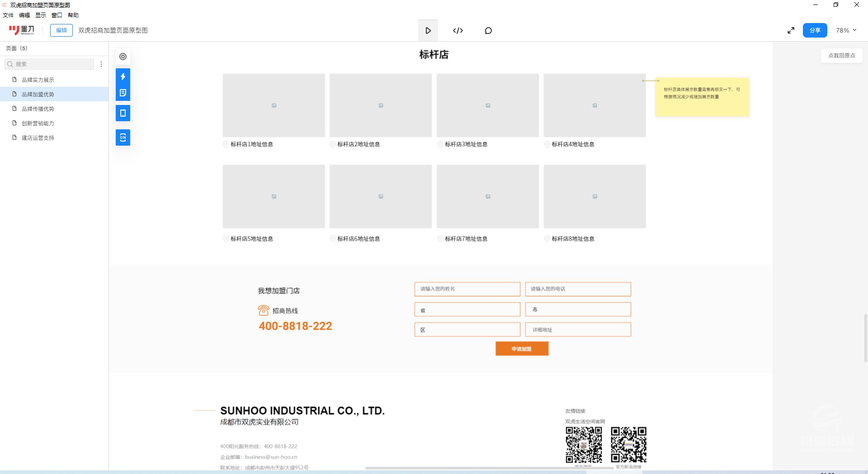Click the target circle icon

click(123, 57)
